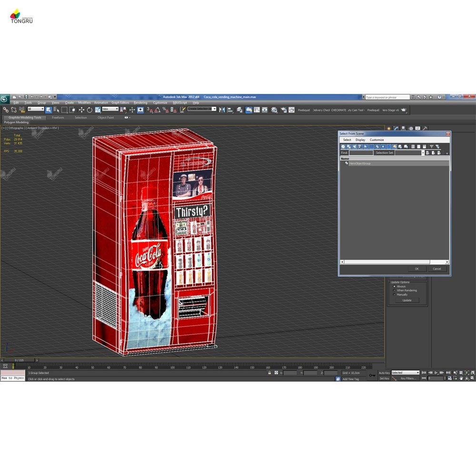Select the Select and Scale tool
The width and height of the screenshot is (476, 476).
(98, 110)
